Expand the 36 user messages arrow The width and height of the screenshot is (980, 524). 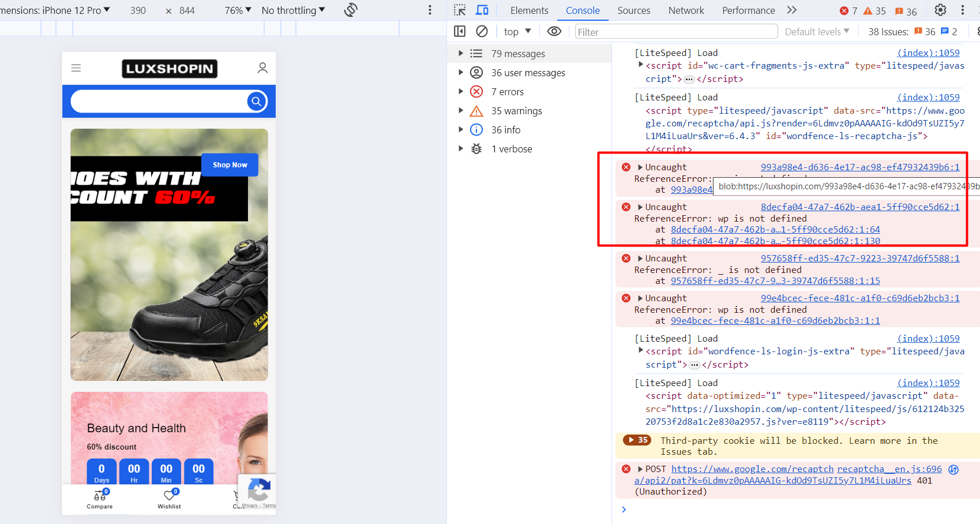[460, 72]
